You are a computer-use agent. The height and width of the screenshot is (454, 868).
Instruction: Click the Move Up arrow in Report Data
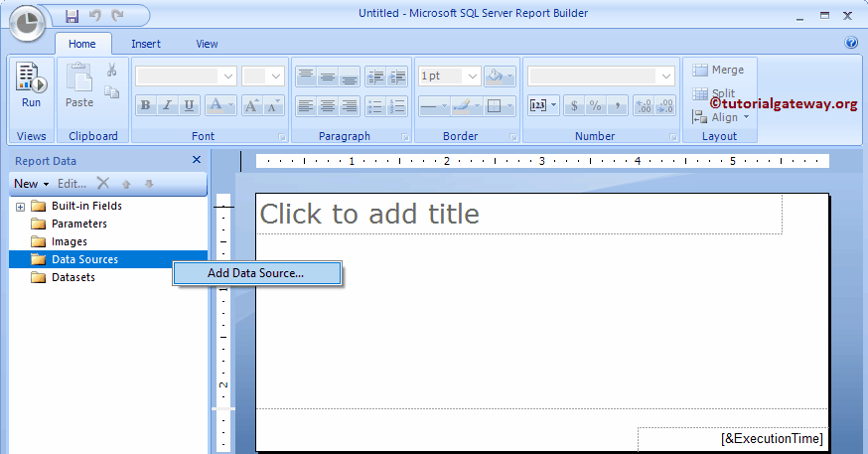coord(126,184)
